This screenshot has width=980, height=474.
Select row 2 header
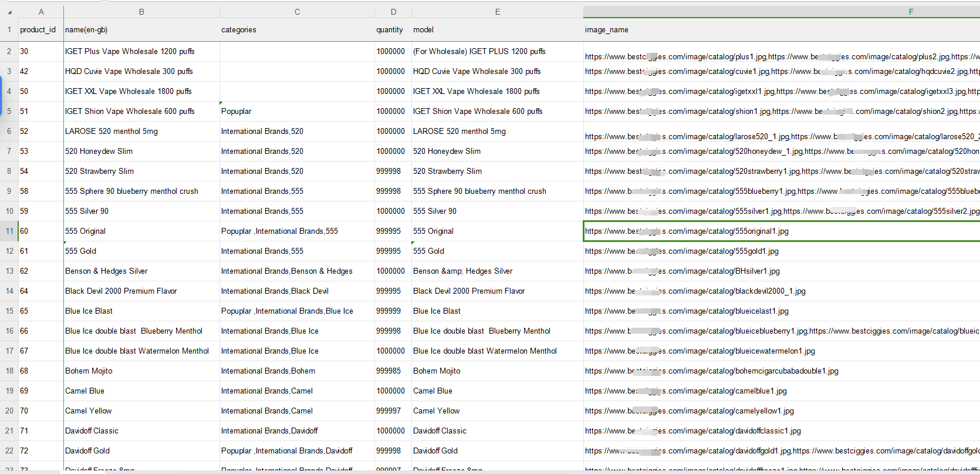click(x=9, y=51)
